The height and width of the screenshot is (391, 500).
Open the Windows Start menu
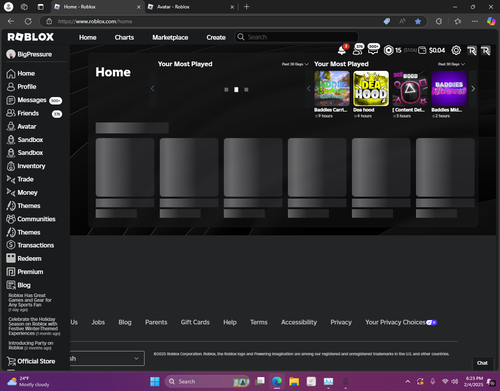pos(155,381)
